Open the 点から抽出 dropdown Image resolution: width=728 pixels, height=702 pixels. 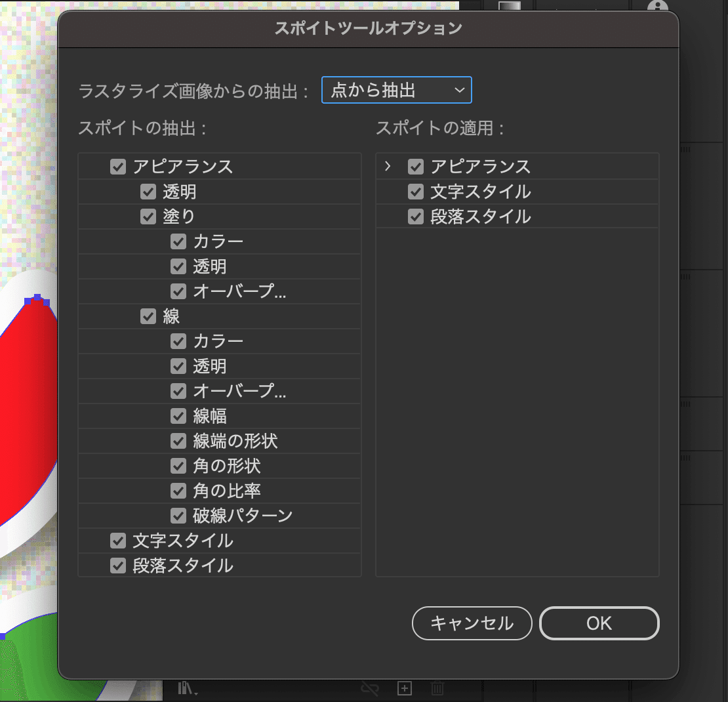pyautogui.click(x=397, y=90)
